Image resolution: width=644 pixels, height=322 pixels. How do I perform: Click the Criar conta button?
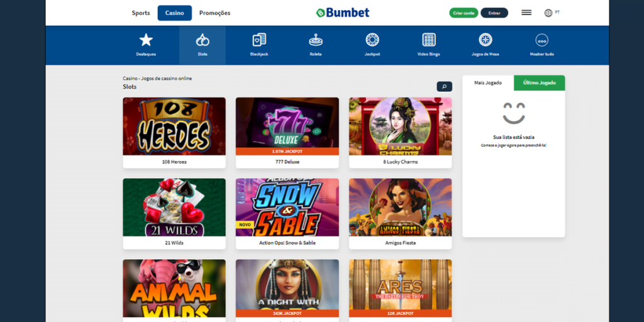point(464,13)
